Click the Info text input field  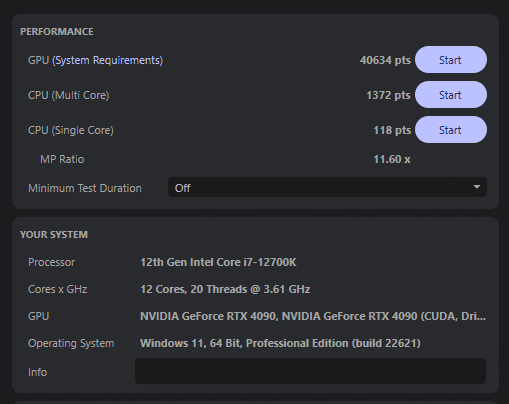pyautogui.click(x=310, y=371)
